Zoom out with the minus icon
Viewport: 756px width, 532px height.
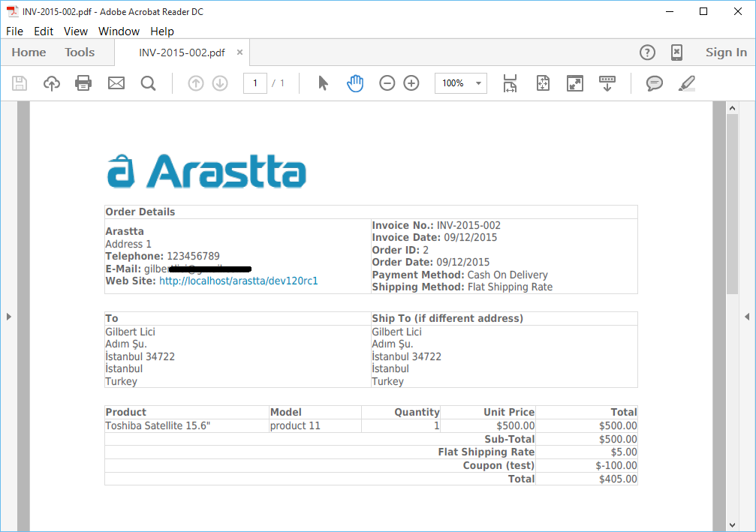[x=387, y=83]
